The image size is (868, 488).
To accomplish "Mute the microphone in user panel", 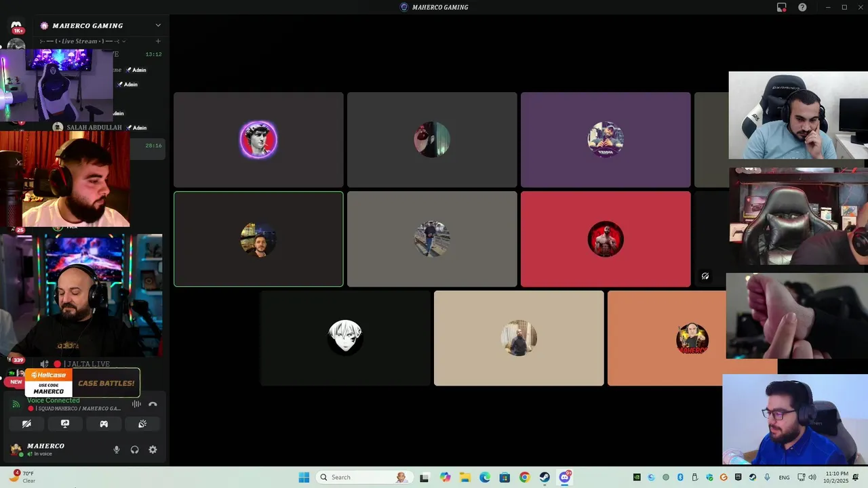I will (x=117, y=449).
